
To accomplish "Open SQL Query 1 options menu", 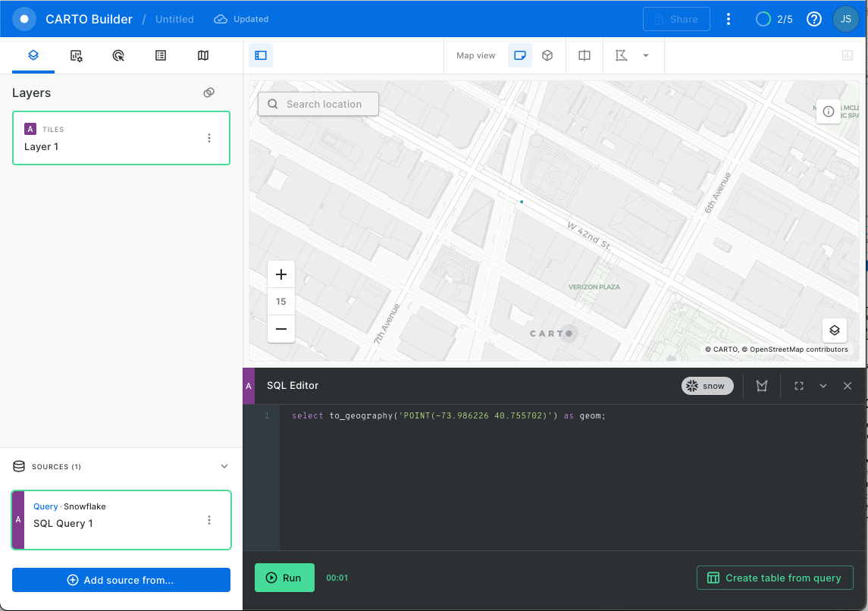I will [x=209, y=520].
